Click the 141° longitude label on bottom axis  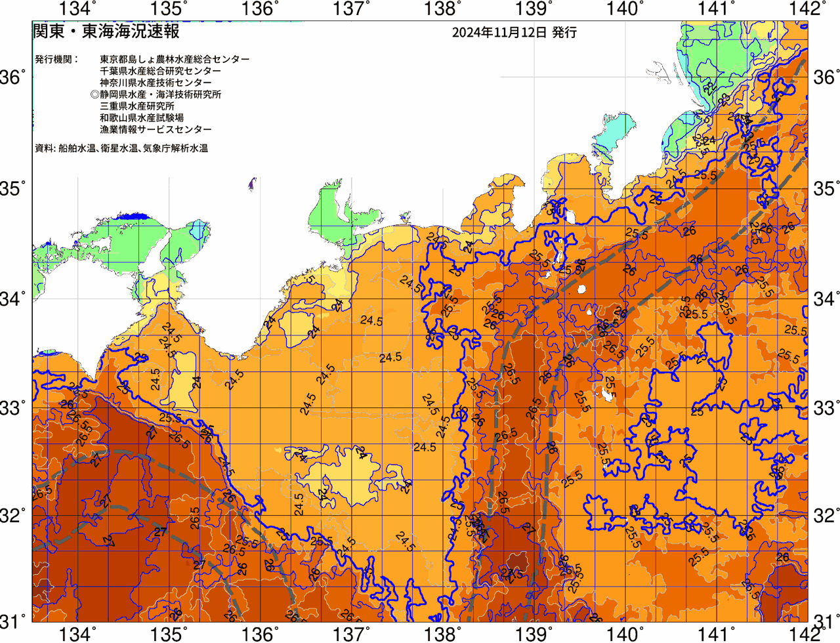pyautogui.click(x=717, y=634)
